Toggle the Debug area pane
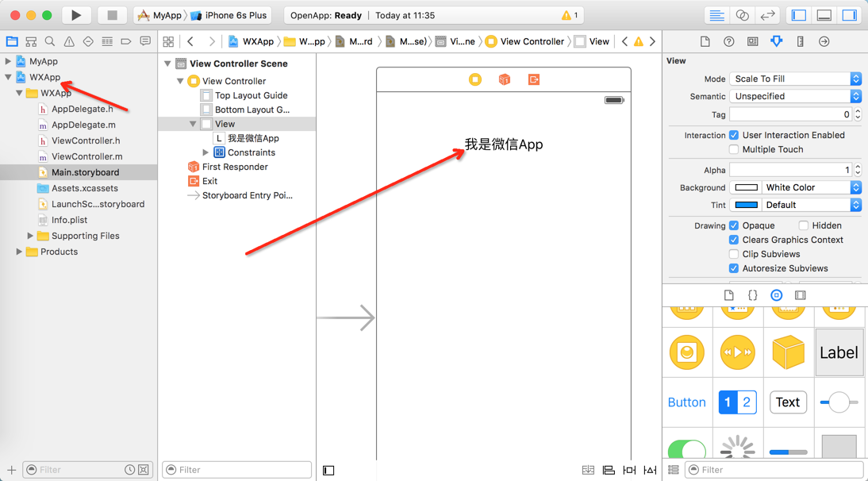Image resolution: width=868 pixels, height=481 pixels. 824,16
